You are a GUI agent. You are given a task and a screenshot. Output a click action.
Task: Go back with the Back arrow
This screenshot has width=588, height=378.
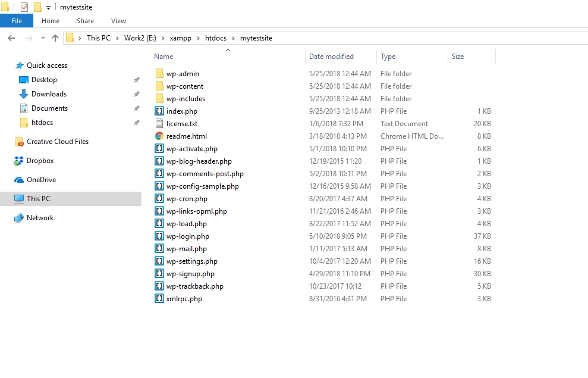[11, 38]
